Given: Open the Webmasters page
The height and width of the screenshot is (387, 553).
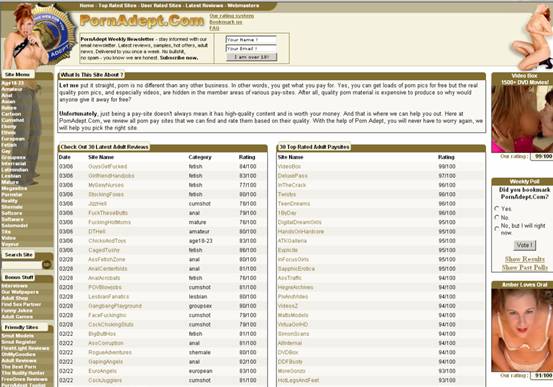Looking at the screenshot, I should click(x=243, y=6).
